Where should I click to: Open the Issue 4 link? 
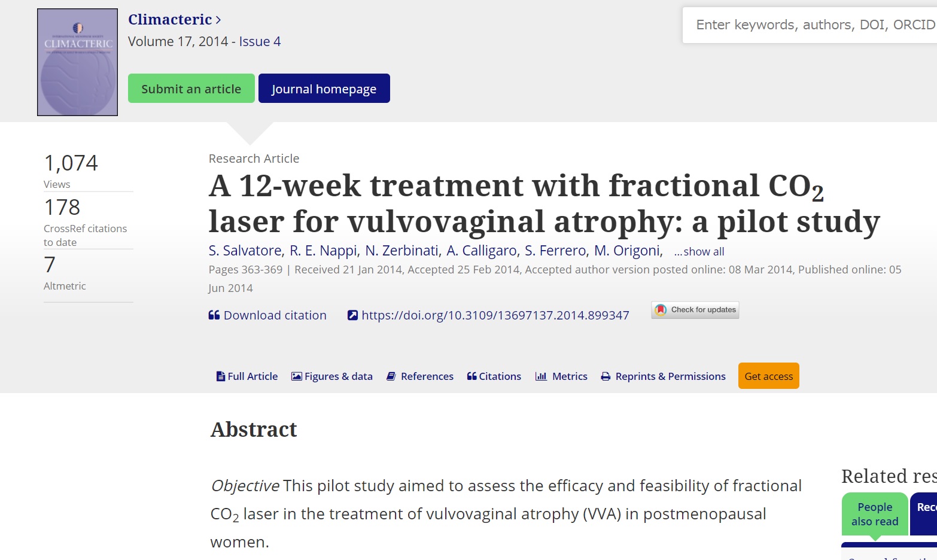click(260, 41)
